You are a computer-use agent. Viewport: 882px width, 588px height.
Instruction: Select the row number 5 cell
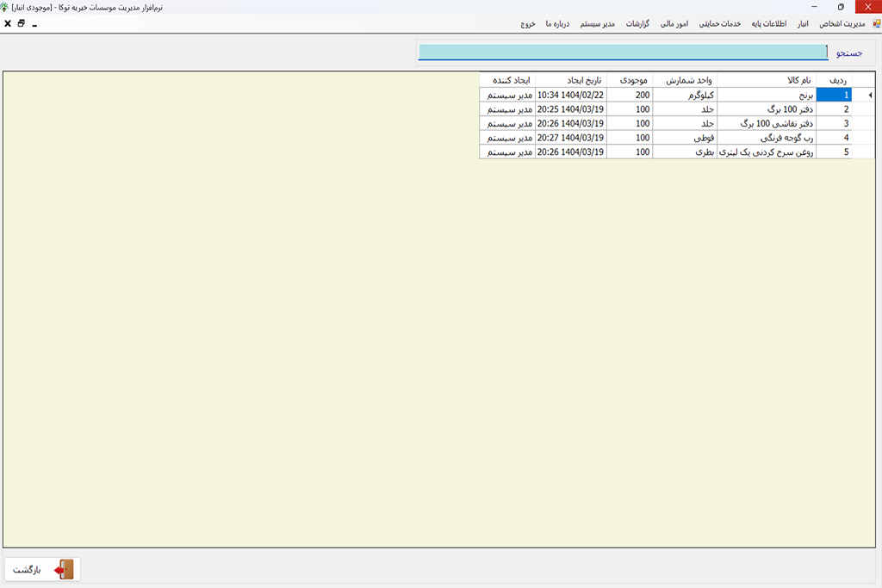[833, 152]
